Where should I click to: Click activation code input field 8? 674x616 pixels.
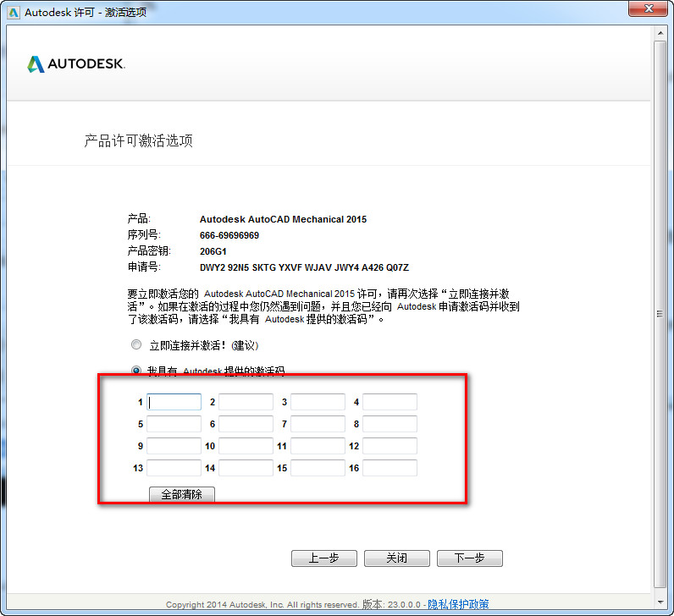pos(389,424)
